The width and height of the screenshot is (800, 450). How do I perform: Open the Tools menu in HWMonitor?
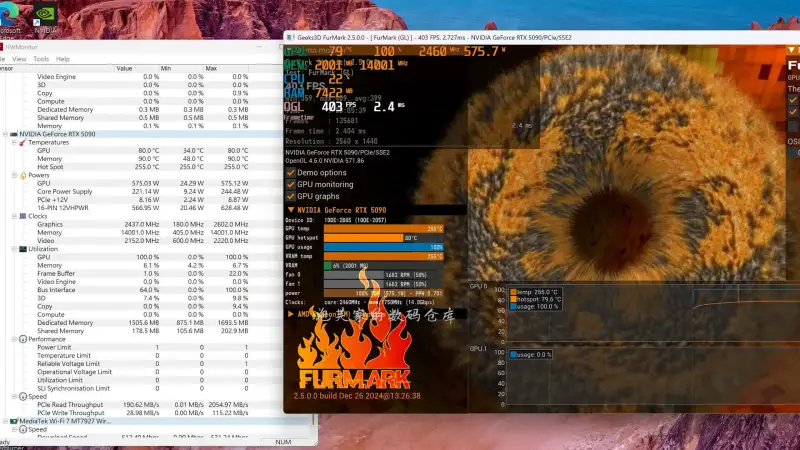(x=41, y=59)
